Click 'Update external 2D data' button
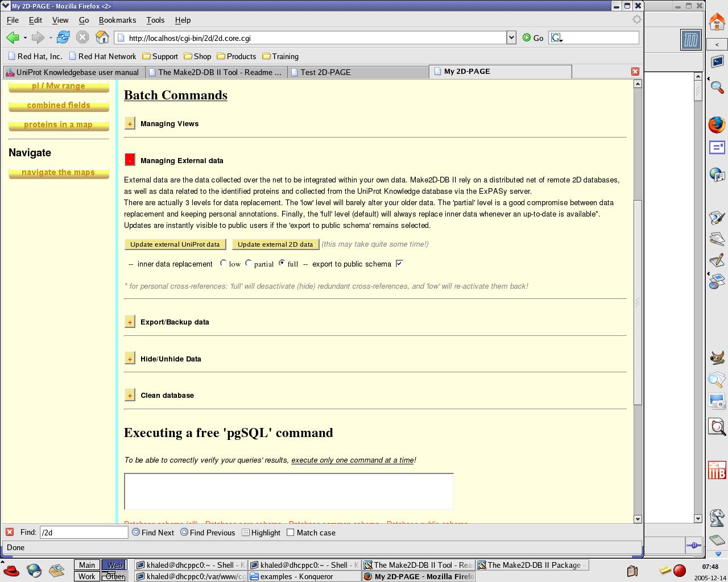The height and width of the screenshot is (582, 728). click(275, 244)
